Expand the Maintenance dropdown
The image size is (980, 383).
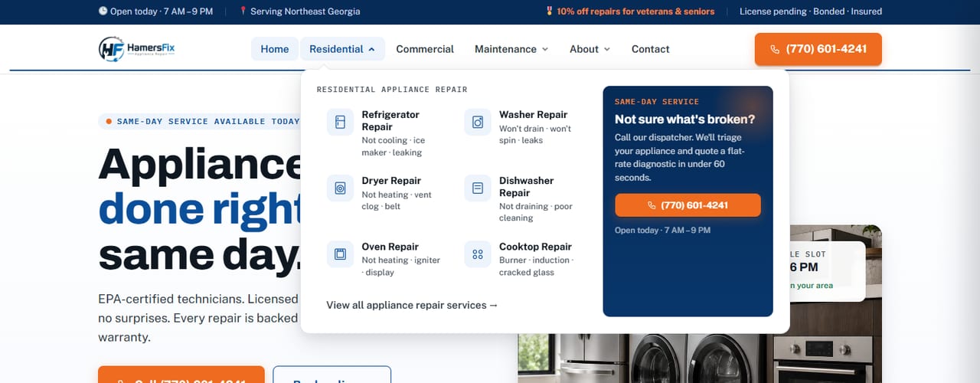pyautogui.click(x=511, y=49)
